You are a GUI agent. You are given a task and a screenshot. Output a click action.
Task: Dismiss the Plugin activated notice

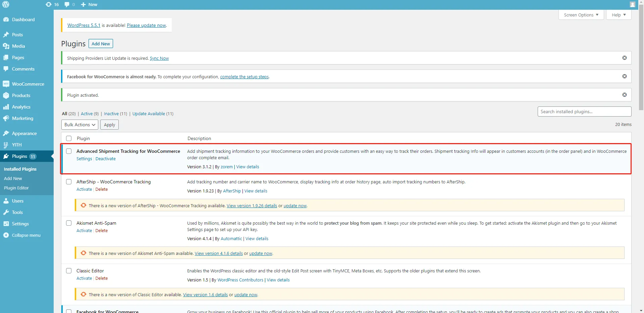tap(624, 95)
